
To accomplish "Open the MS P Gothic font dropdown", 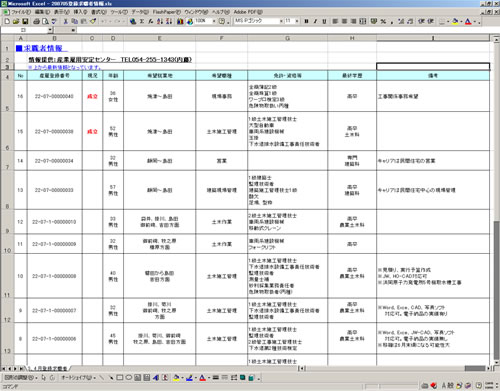I will click(281, 21).
